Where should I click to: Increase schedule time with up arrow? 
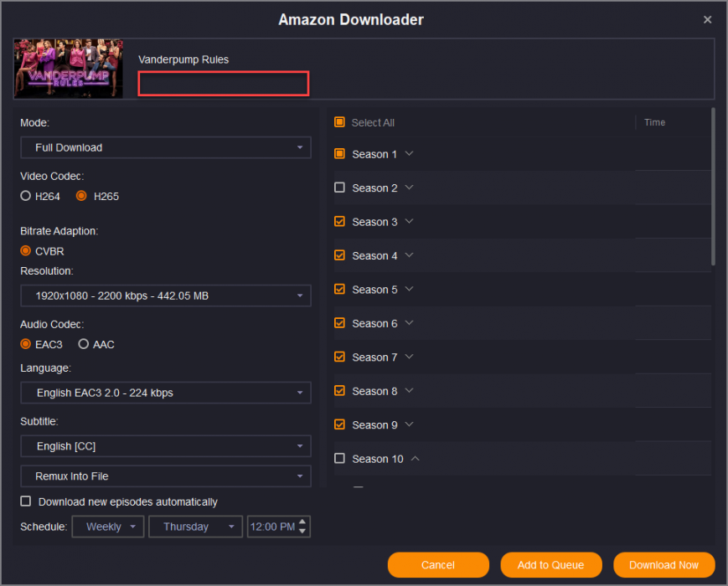(x=302, y=522)
